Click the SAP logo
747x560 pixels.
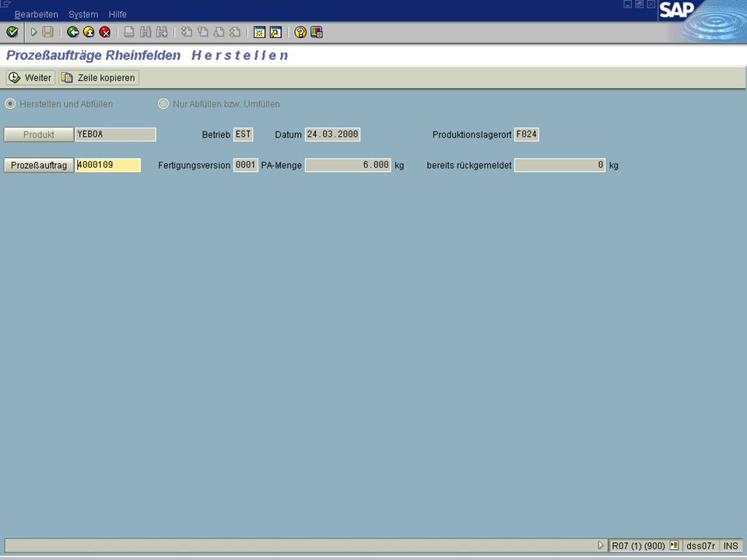point(676,9)
